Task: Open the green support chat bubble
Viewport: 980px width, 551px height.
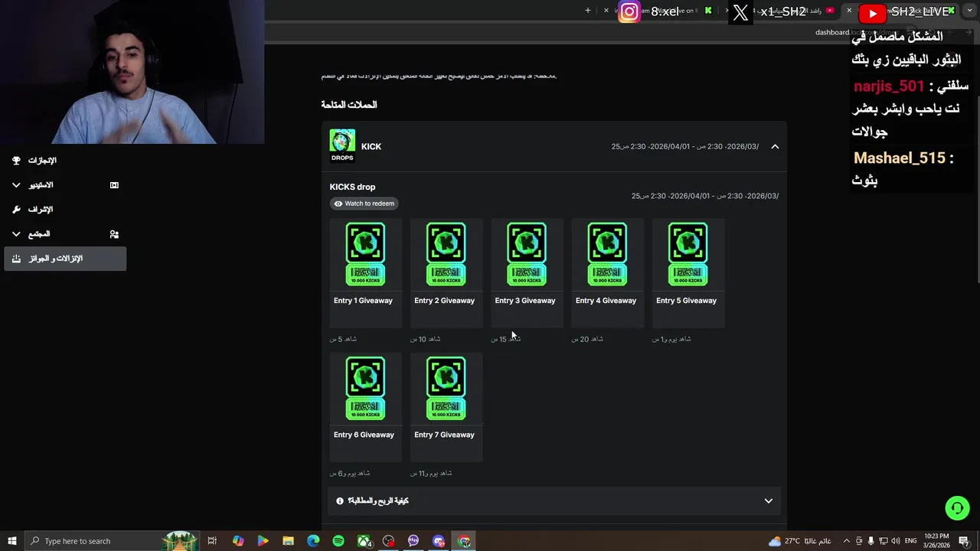Action: coord(957,508)
